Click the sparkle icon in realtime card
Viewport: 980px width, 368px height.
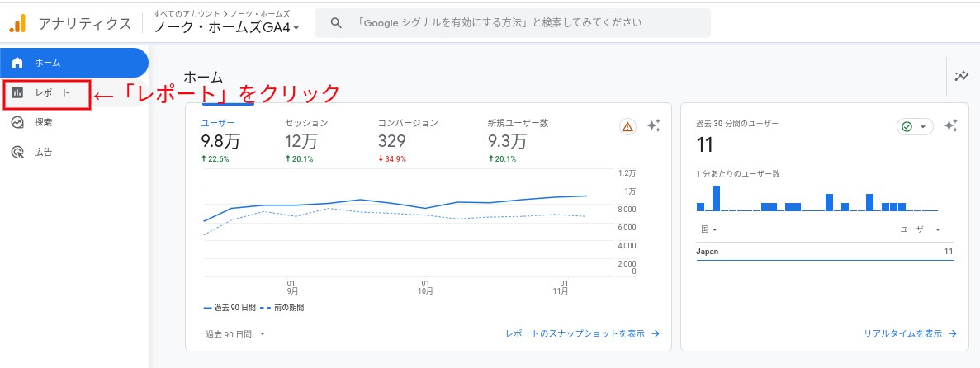(950, 126)
